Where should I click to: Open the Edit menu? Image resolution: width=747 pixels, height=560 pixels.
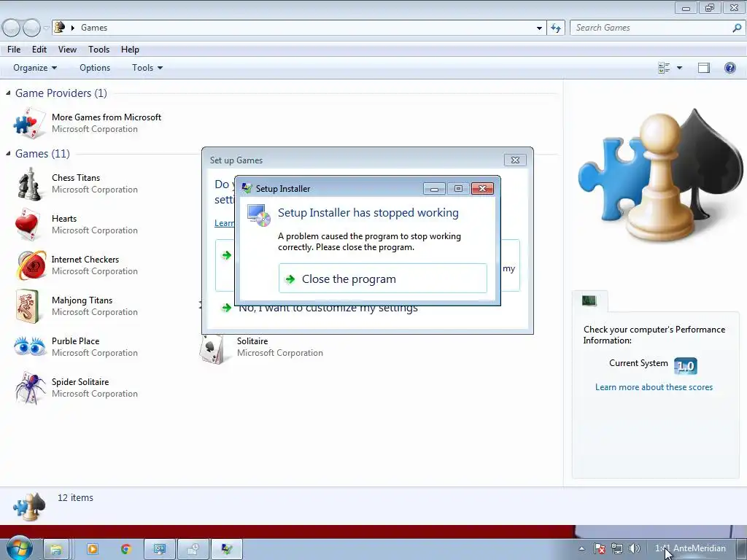(x=39, y=50)
